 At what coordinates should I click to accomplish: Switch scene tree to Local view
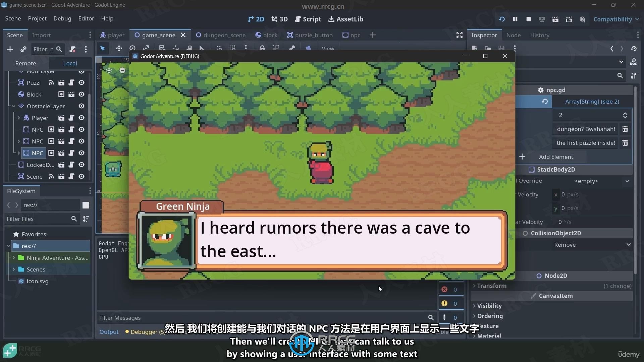coord(70,63)
